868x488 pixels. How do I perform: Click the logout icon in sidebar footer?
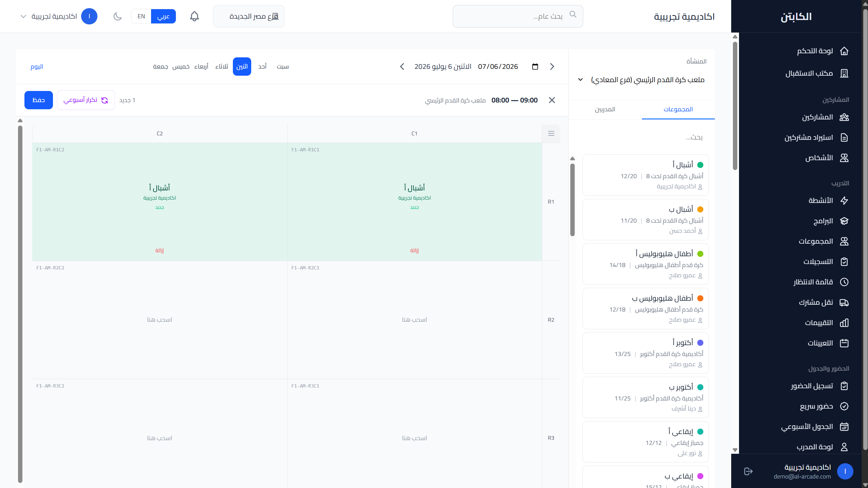pyautogui.click(x=748, y=471)
